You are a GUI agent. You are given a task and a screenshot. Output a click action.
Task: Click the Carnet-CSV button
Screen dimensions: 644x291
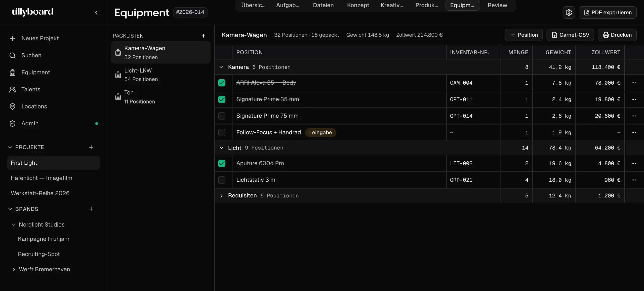coord(570,35)
